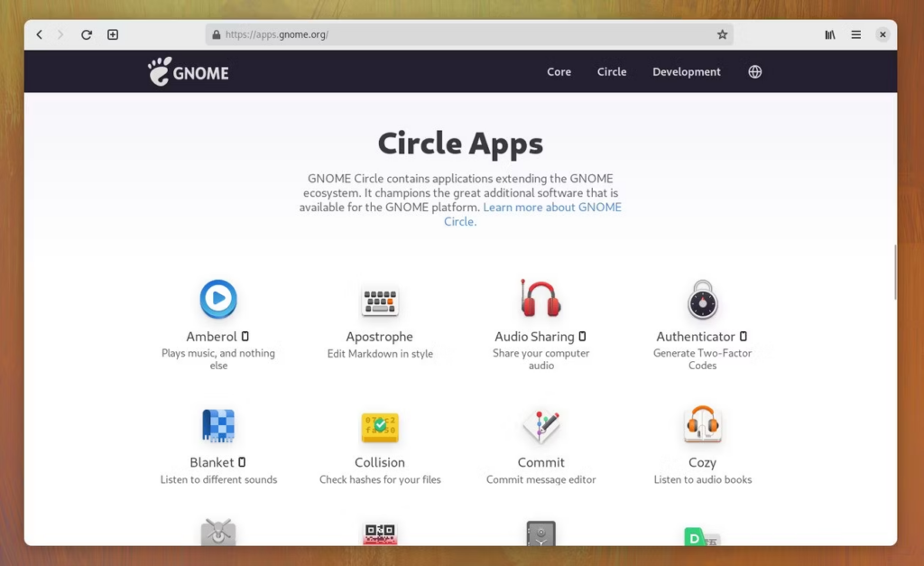The height and width of the screenshot is (566, 924).
Task: Click the mobile icon beside Amberol
Action: coord(245,336)
